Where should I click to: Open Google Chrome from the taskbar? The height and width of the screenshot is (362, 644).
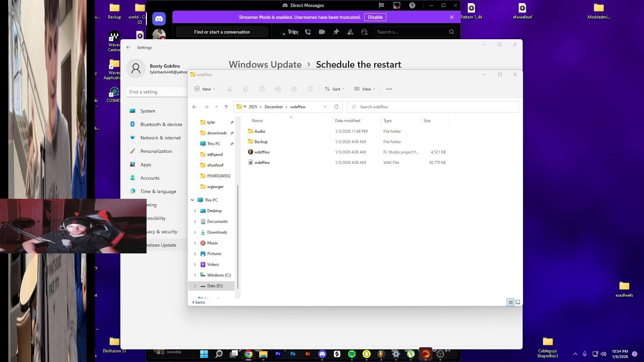pyautogui.click(x=249, y=354)
